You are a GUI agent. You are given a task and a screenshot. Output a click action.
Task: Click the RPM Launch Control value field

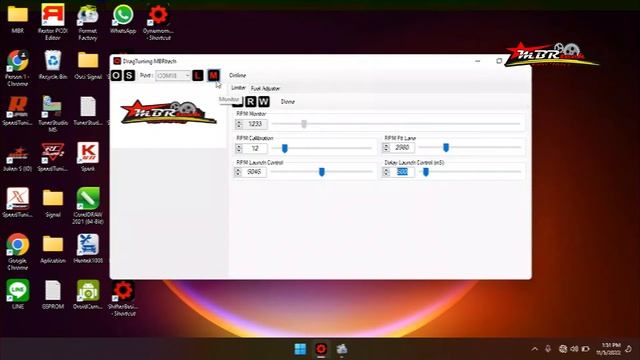click(255, 172)
